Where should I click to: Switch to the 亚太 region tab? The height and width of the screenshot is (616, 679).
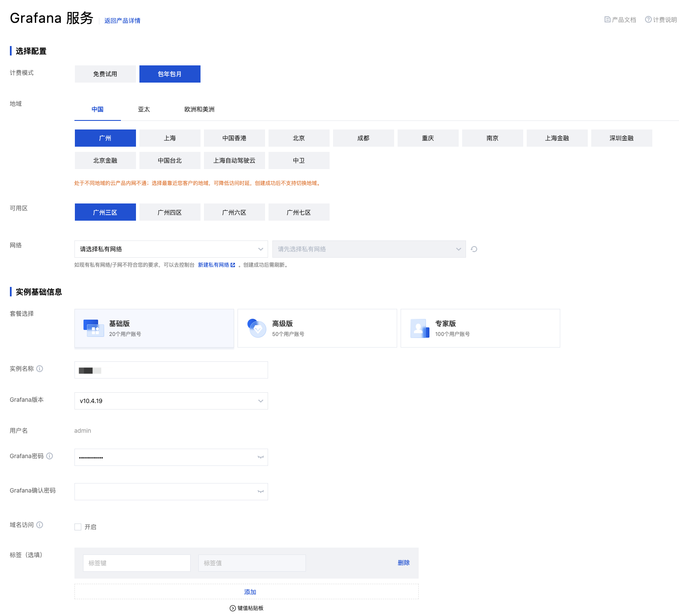[144, 109]
